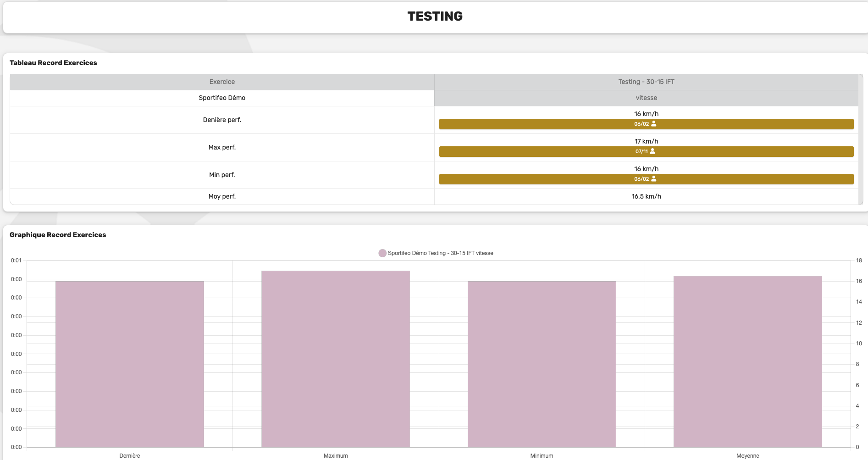Screen dimensions: 868x460
Task: Click the Moyenne bar in the chart
Action: (748, 361)
